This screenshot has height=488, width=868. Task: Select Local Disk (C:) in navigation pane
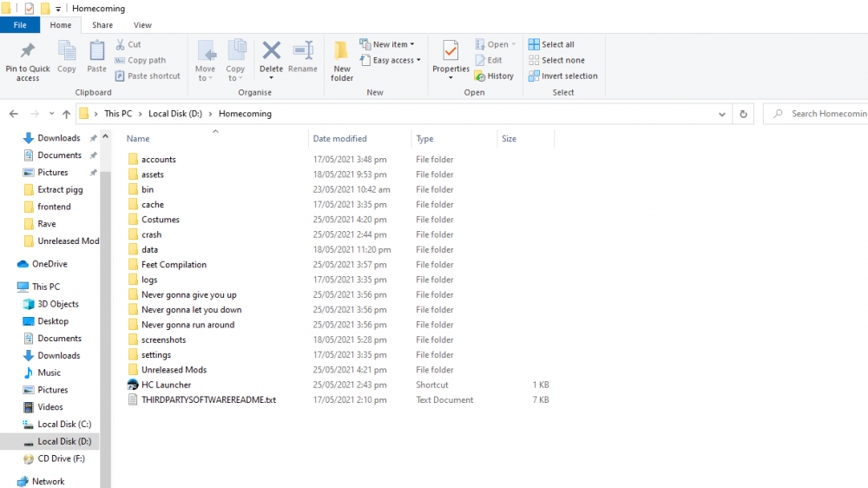(63, 425)
